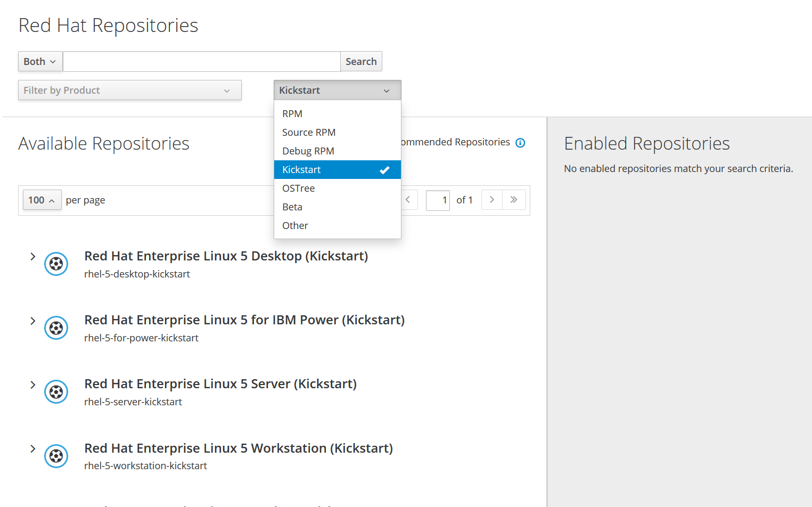Go to the next page arrow

point(491,200)
